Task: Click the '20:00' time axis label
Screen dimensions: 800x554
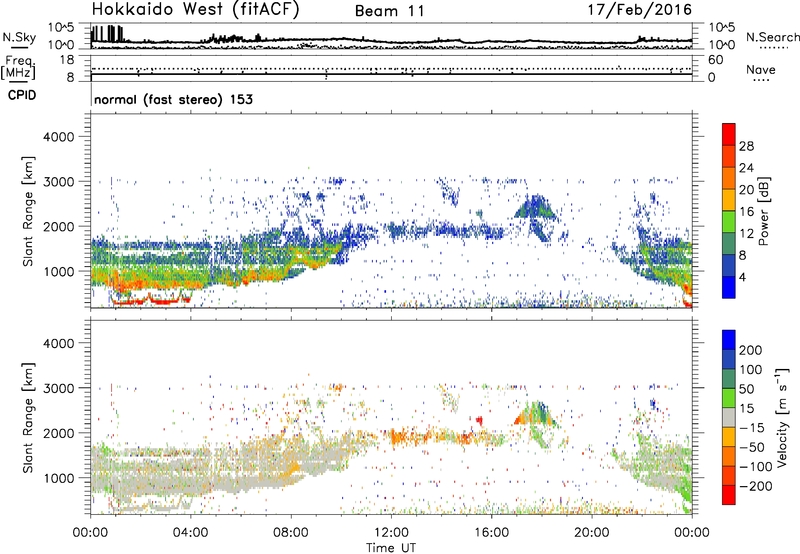Action: pos(592,533)
